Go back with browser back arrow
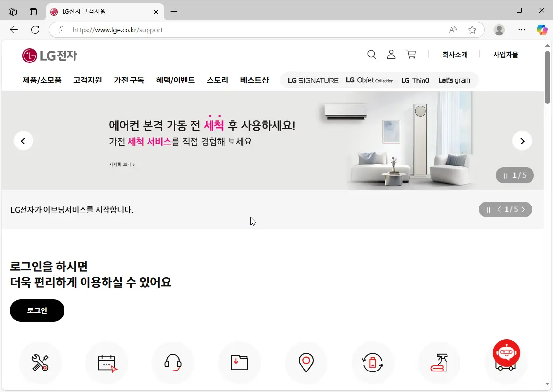553x392 pixels. point(13,30)
